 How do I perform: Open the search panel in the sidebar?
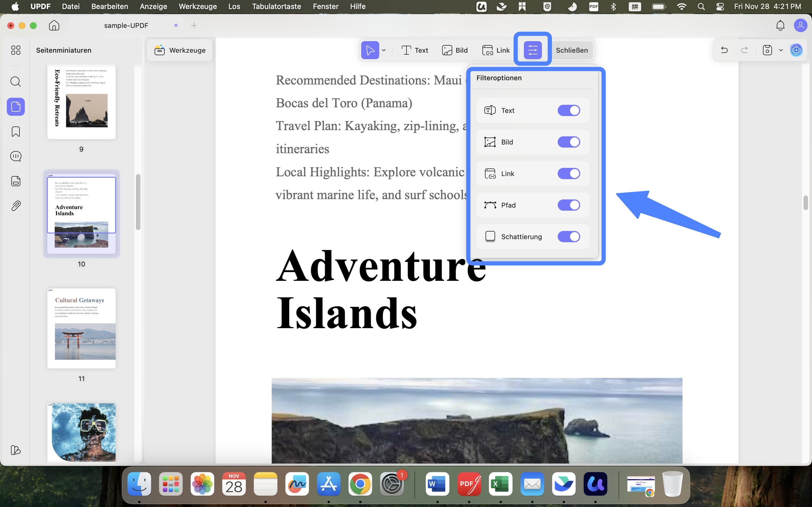point(16,81)
